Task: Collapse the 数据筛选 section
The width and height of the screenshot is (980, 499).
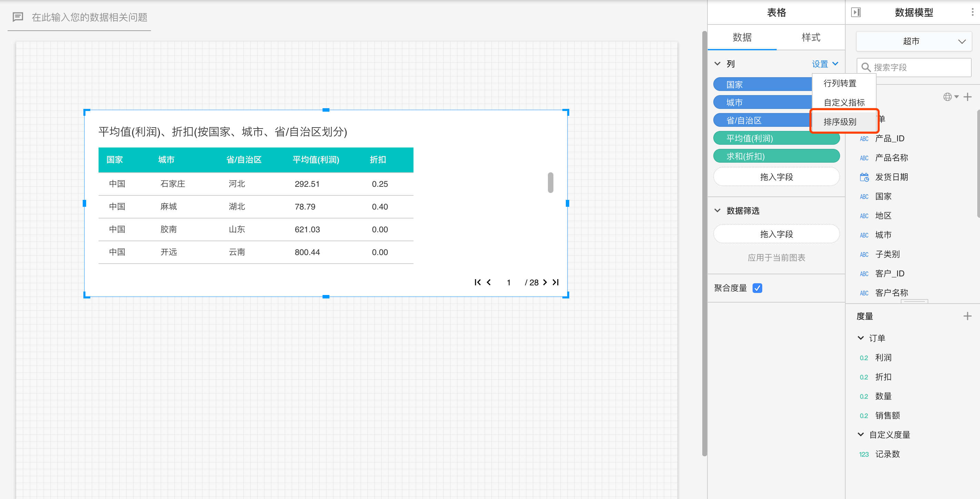Action: coord(717,210)
